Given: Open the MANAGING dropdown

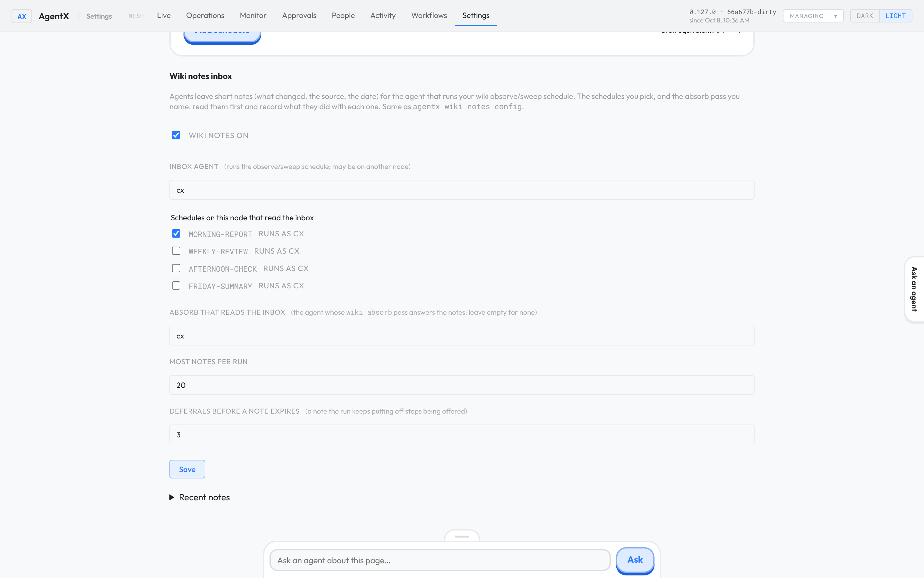Looking at the screenshot, I should coord(813,16).
